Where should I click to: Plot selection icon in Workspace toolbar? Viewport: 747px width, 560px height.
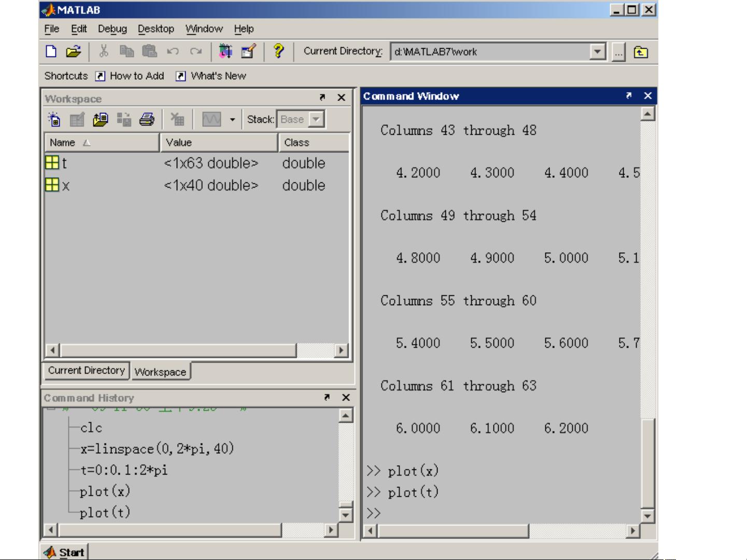click(x=212, y=119)
